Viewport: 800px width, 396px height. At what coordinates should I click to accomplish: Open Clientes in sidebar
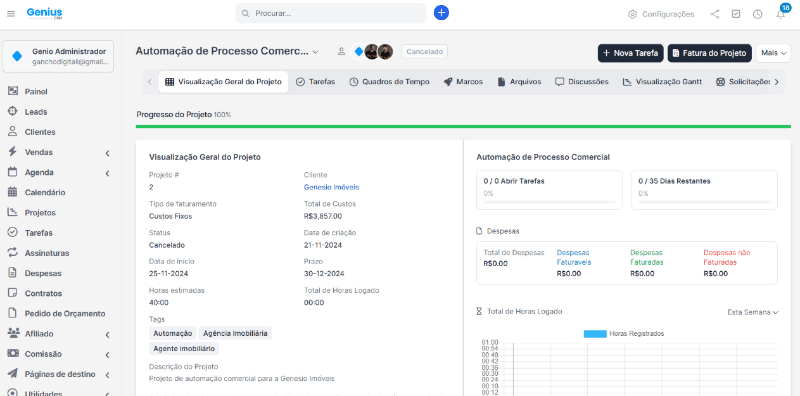pyautogui.click(x=40, y=132)
